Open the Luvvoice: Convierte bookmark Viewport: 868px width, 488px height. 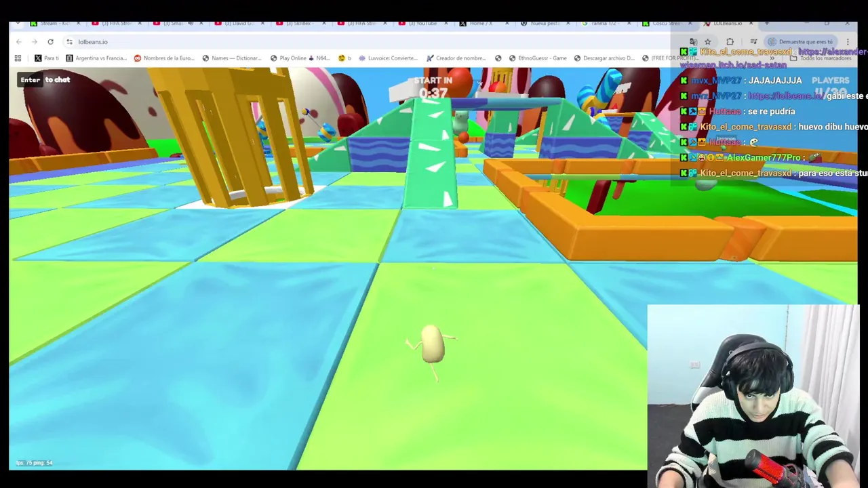[x=389, y=58]
